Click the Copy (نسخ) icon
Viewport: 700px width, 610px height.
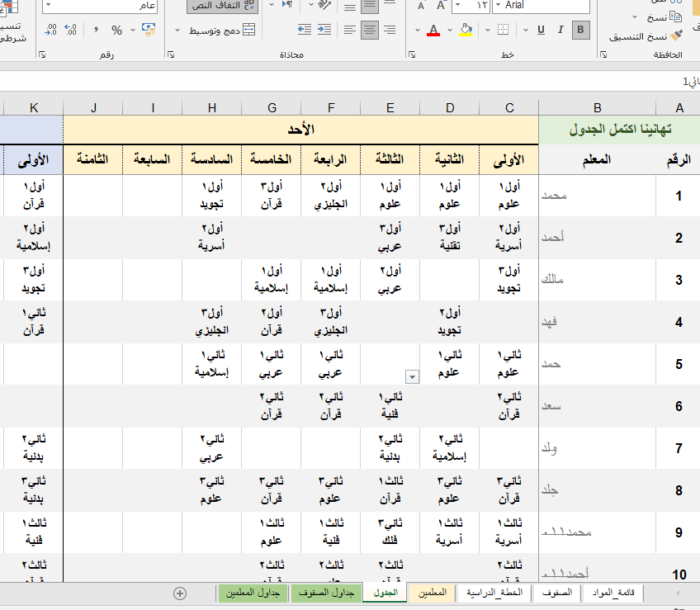[675, 17]
